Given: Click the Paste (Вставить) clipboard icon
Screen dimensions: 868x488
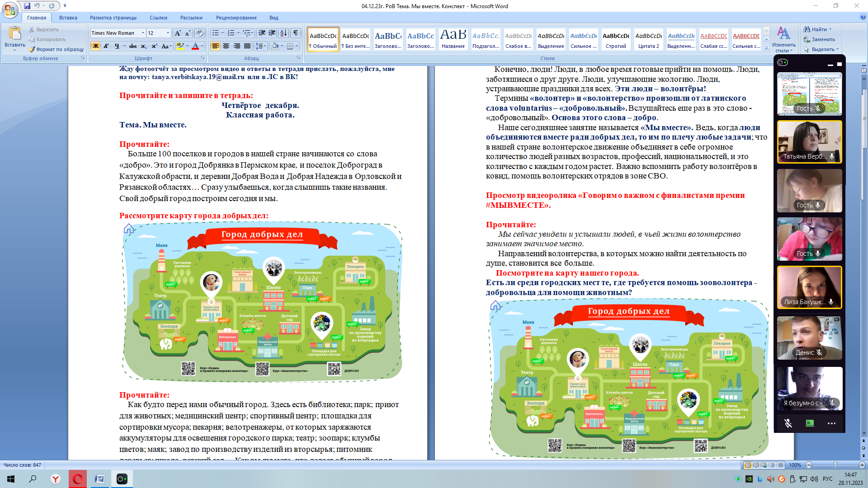Looking at the screenshot, I should (14, 33).
